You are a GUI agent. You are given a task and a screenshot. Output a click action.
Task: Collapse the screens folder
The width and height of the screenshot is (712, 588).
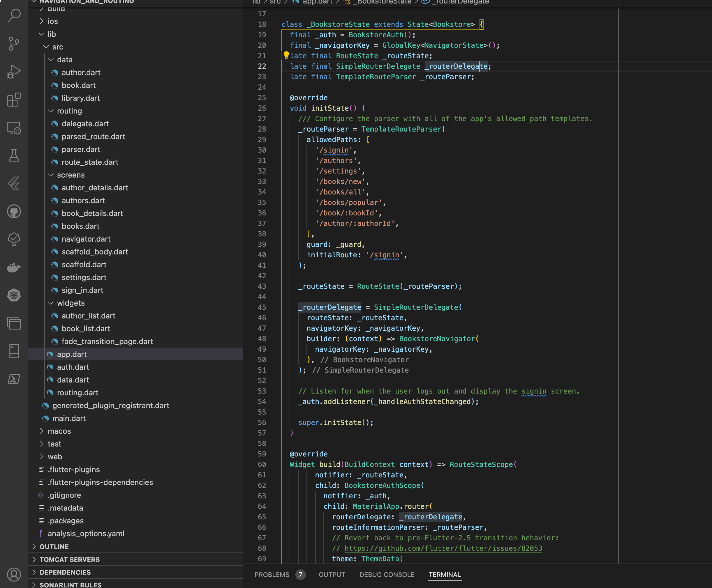51,175
